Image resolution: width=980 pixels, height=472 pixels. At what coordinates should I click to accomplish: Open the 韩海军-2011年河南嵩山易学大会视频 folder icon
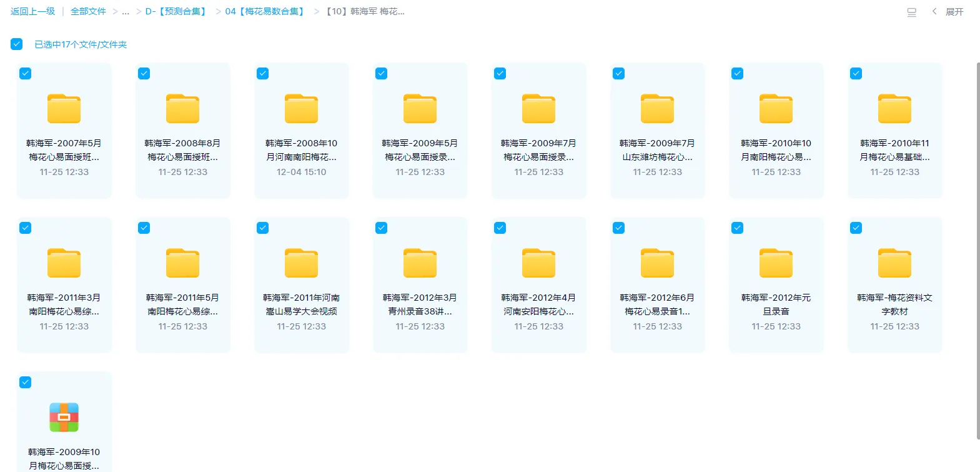click(x=301, y=263)
